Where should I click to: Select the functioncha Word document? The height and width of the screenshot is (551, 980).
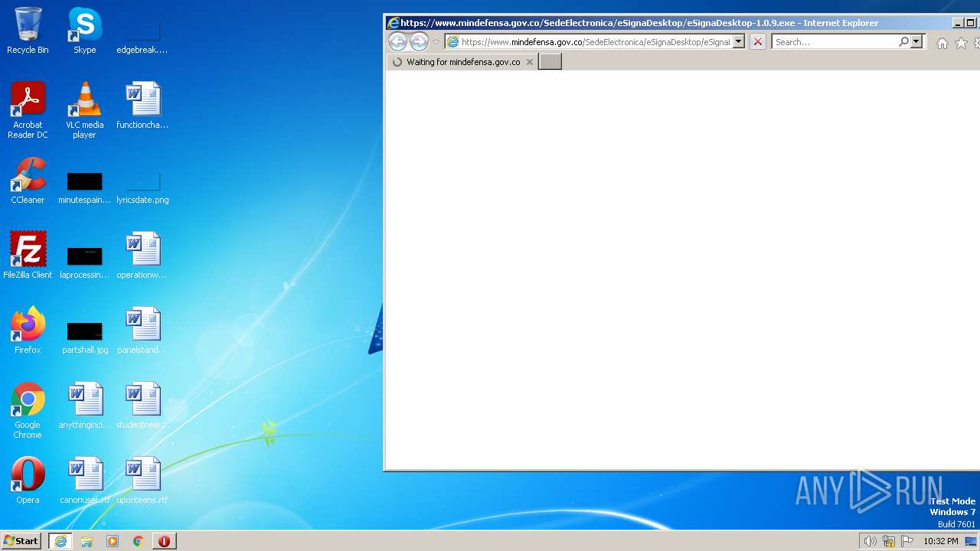pyautogui.click(x=142, y=106)
